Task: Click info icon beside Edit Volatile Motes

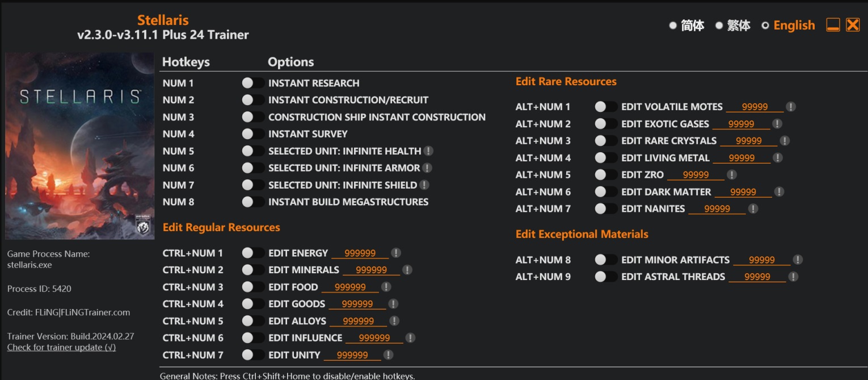Action: 790,107
